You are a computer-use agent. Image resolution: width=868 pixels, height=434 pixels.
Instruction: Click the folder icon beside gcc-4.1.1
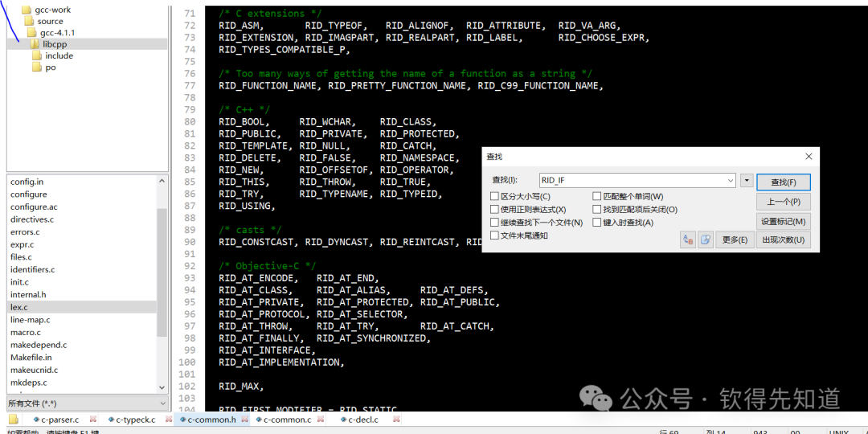point(31,33)
